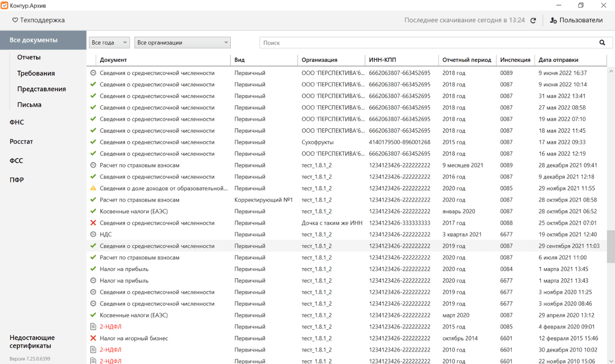Open the Все года dropdown
The height and width of the screenshot is (364, 615).
tap(109, 42)
